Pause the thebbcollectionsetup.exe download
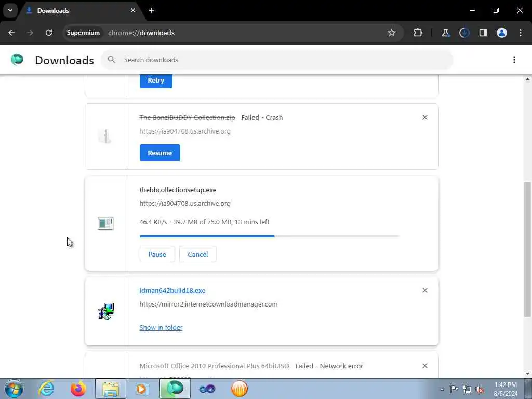Viewport: 532px width, 399px height. click(157, 254)
